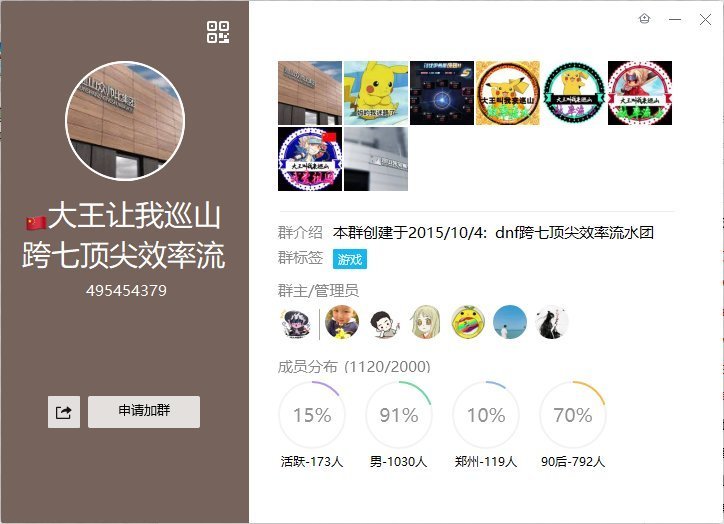Click the 申请加群 button

(144, 412)
